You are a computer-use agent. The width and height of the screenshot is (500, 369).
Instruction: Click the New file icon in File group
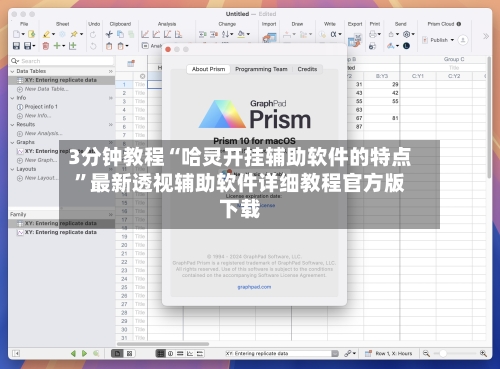(17, 34)
